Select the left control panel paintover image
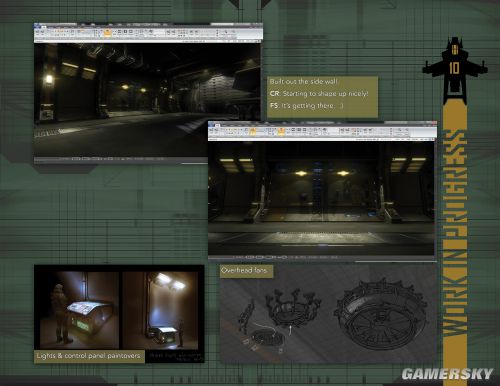Image resolution: width=500 pixels, height=386 pixels. (79, 310)
